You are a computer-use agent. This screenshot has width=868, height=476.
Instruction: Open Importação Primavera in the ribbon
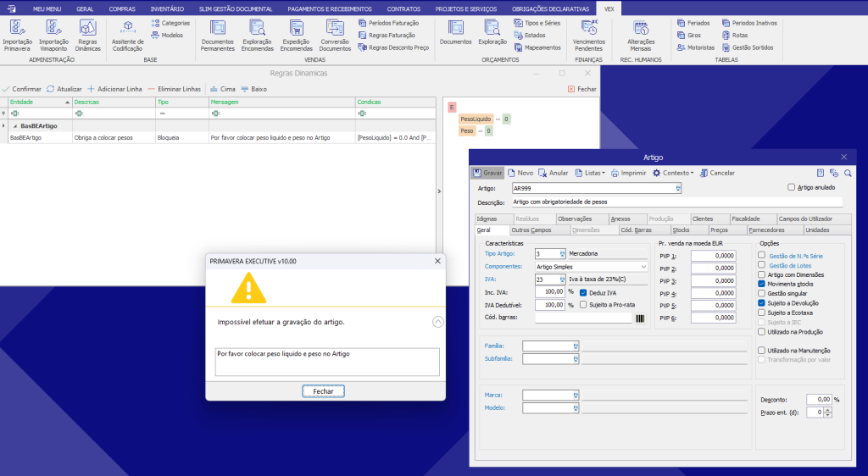pyautogui.click(x=17, y=36)
